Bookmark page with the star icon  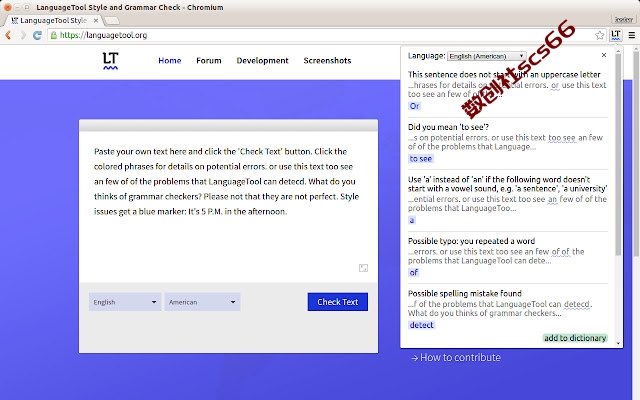[x=599, y=36]
